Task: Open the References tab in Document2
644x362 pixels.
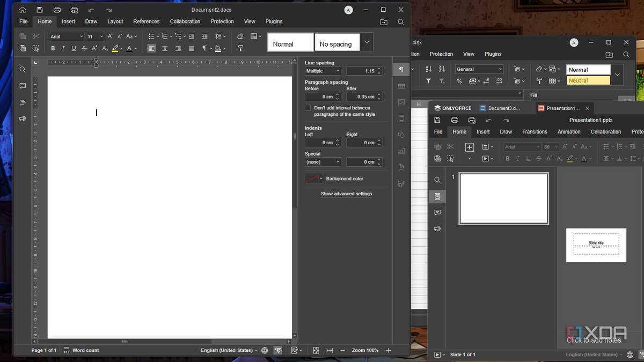Action: [x=147, y=21]
